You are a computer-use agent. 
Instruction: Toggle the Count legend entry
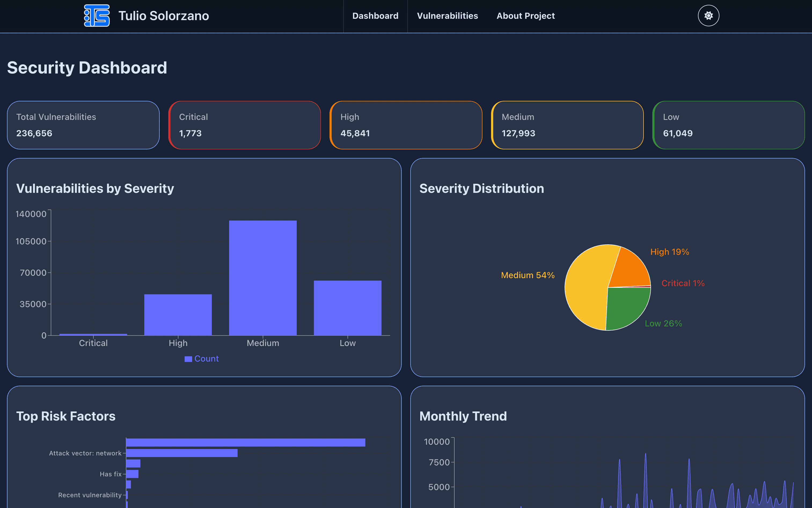pos(202,359)
